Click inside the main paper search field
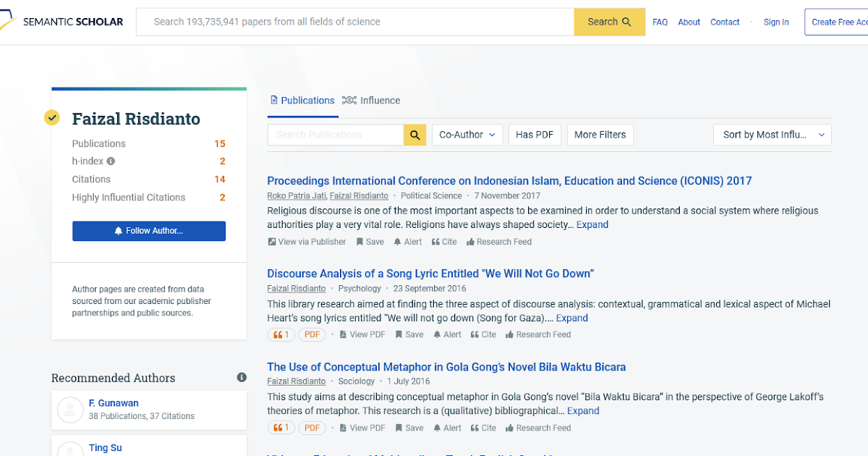 pos(354,22)
